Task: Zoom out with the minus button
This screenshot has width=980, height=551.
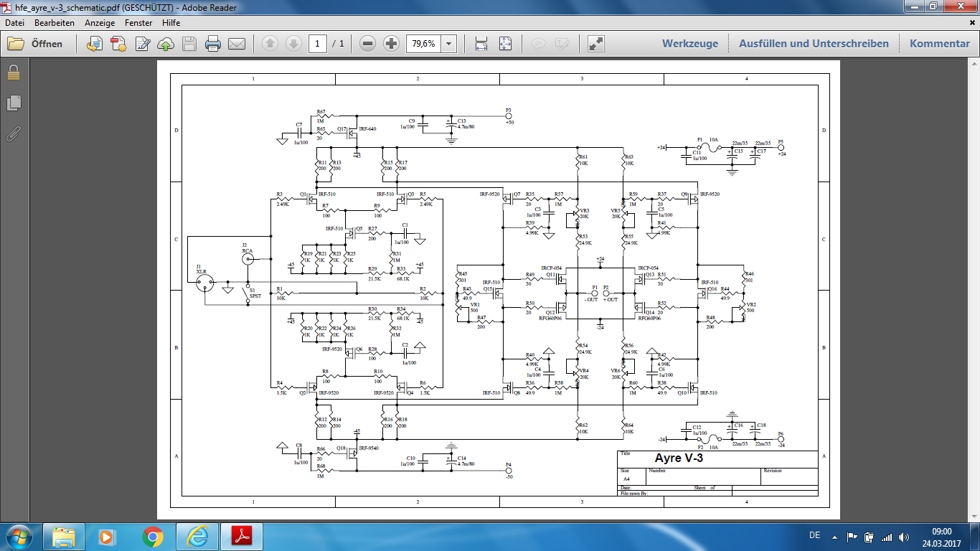Action: tap(368, 44)
